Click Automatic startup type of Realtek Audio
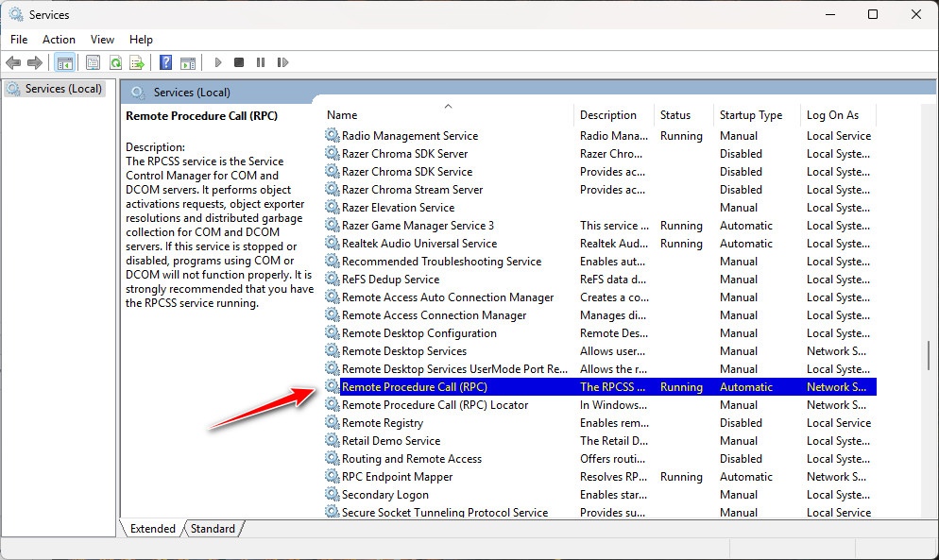This screenshot has width=939, height=560. click(746, 243)
